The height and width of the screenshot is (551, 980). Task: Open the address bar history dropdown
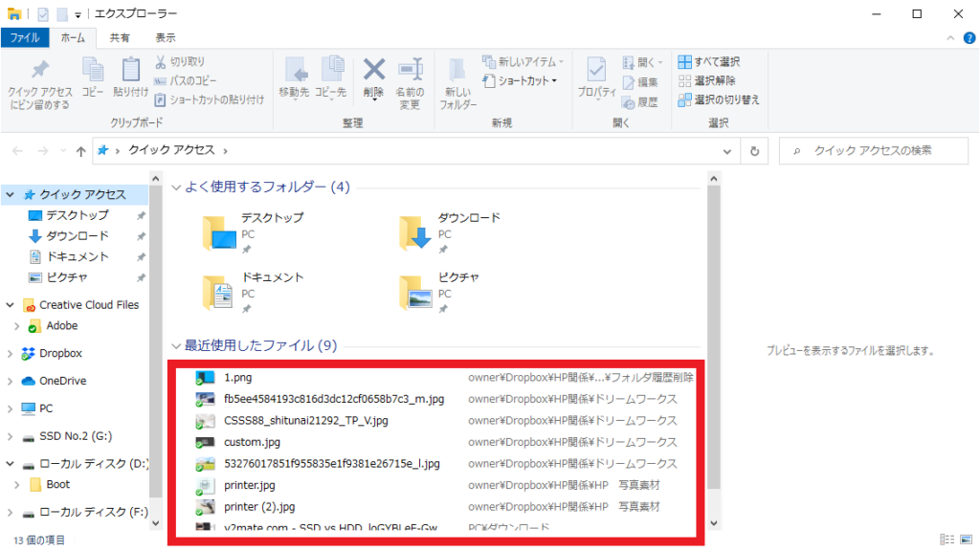[727, 151]
